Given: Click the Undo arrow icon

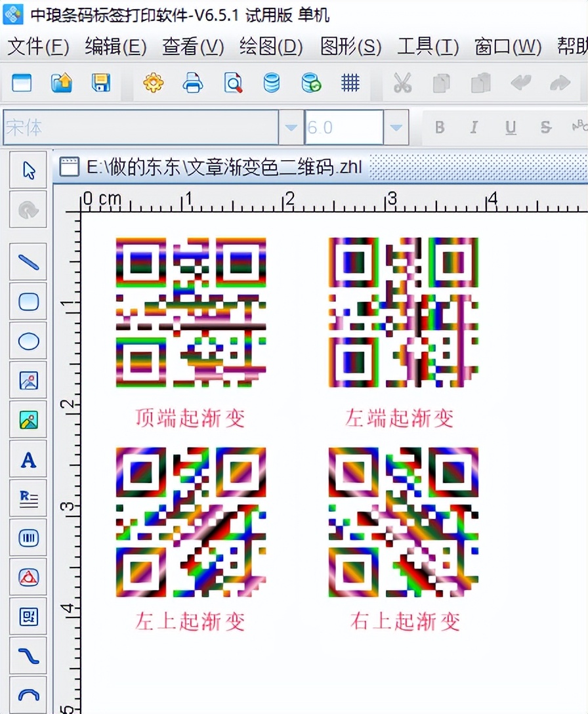Looking at the screenshot, I should [520, 83].
